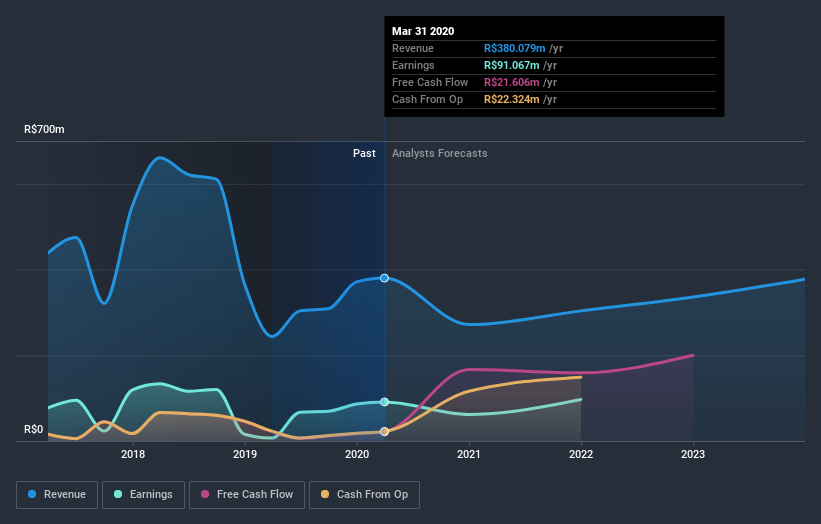Toggle the Earnings series legend button
This screenshot has width=821, height=524.
click(x=143, y=495)
